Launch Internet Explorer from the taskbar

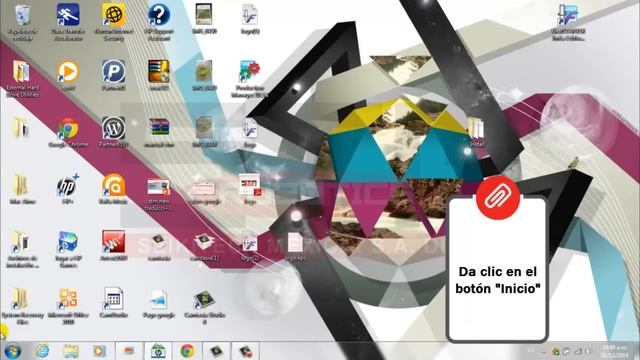point(42,351)
